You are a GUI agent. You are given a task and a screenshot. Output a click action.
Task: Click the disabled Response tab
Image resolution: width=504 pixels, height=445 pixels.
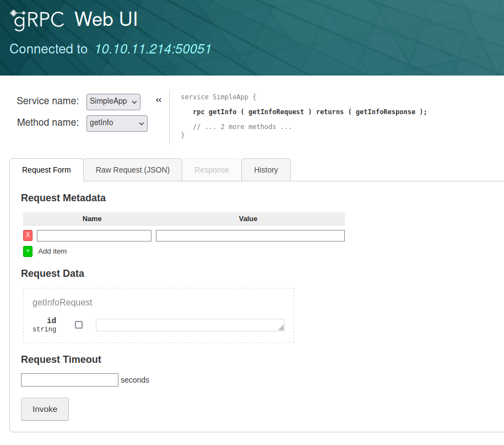pos(212,170)
